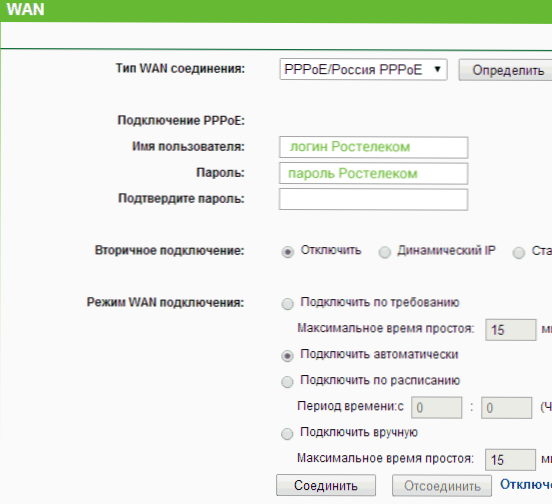The width and height of the screenshot is (552, 504).
Task: Select Подключить вручную radio button
Action: coord(287,434)
